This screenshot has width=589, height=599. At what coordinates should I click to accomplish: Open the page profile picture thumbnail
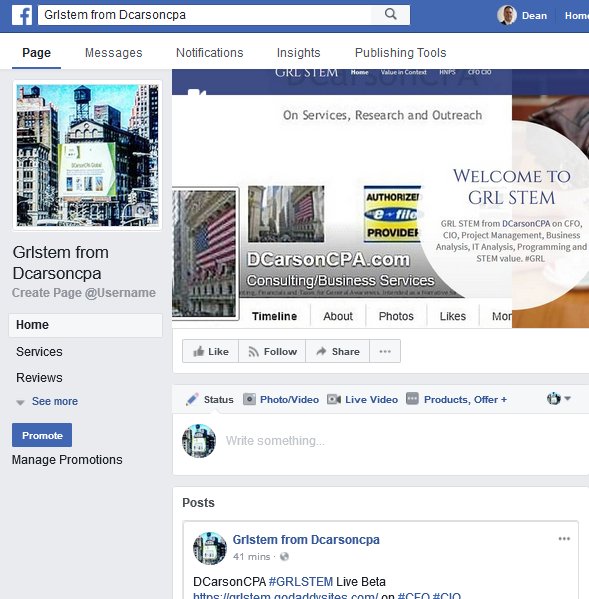[87, 155]
